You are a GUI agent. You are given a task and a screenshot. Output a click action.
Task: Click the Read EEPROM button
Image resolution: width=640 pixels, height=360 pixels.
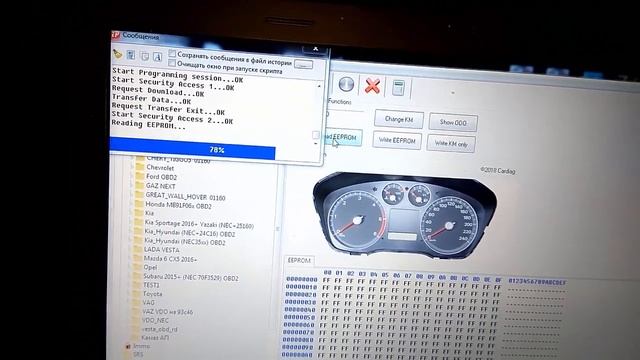(x=342, y=138)
